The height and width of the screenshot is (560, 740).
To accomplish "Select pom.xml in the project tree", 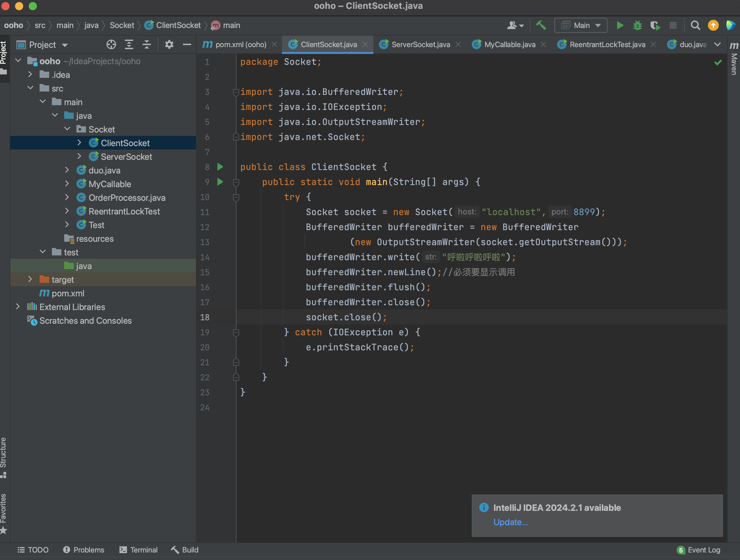I will tap(68, 293).
